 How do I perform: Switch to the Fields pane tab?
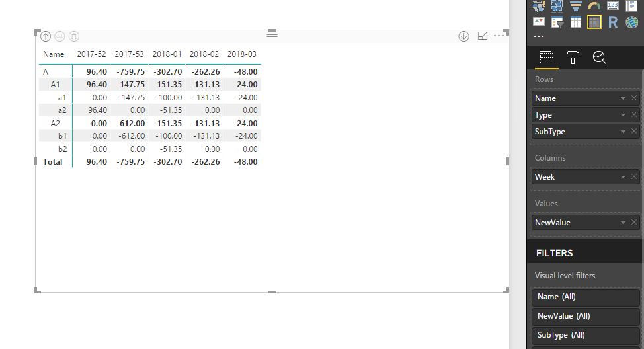click(547, 58)
